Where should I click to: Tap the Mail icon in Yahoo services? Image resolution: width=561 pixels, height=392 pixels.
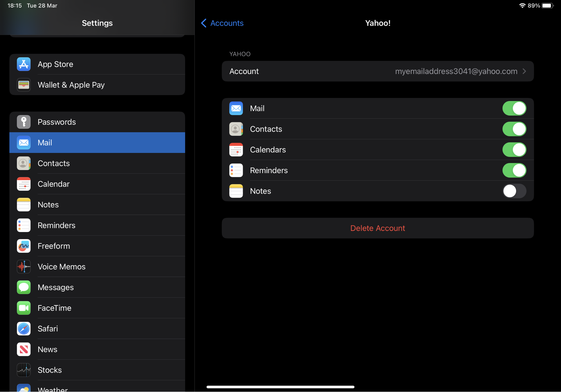pyautogui.click(x=236, y=108)
